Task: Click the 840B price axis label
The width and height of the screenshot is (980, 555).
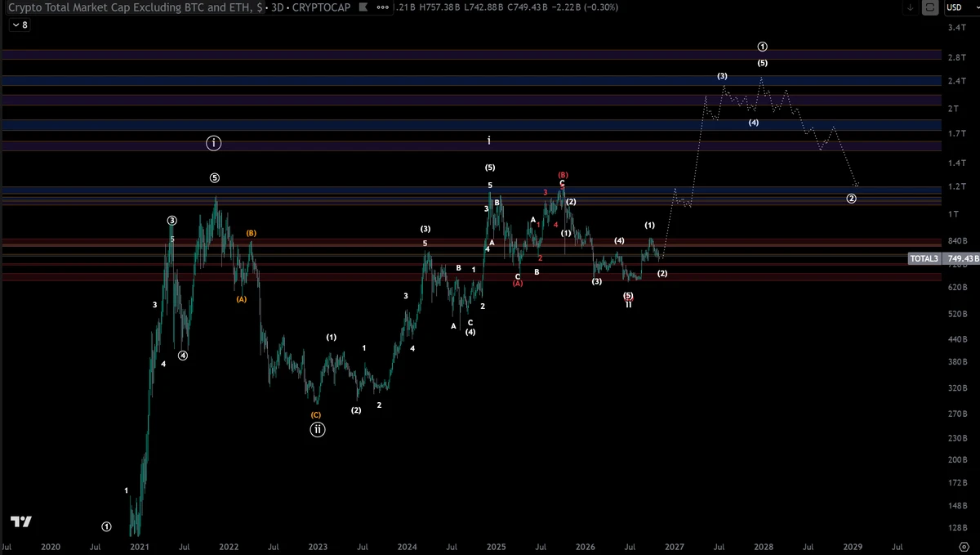Action: tap(957, 241)
